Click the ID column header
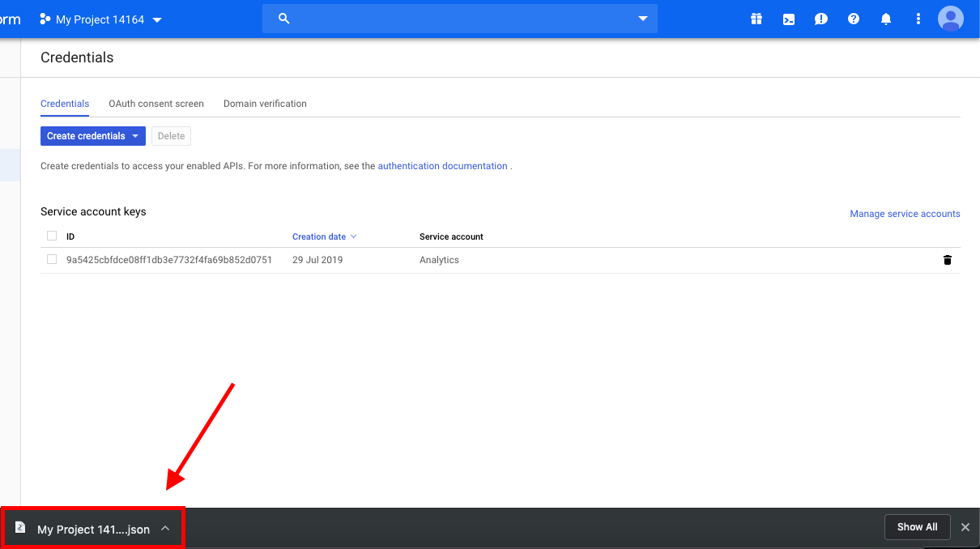The image size is (980, 549). (x=70, y=236)
